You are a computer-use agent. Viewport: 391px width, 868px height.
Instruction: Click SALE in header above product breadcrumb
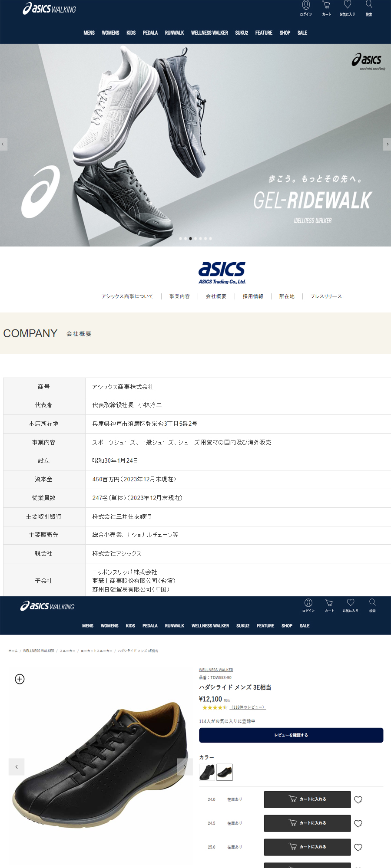click(x=305, y=626)
